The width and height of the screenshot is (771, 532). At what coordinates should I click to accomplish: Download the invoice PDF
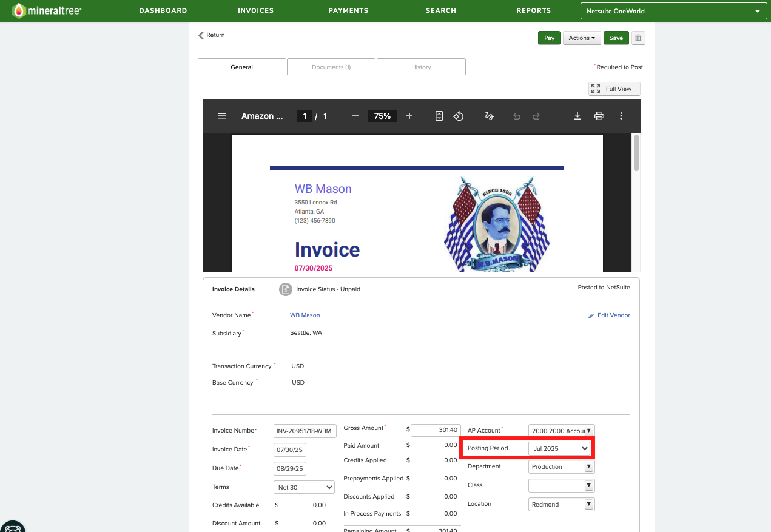coord(577,116)
